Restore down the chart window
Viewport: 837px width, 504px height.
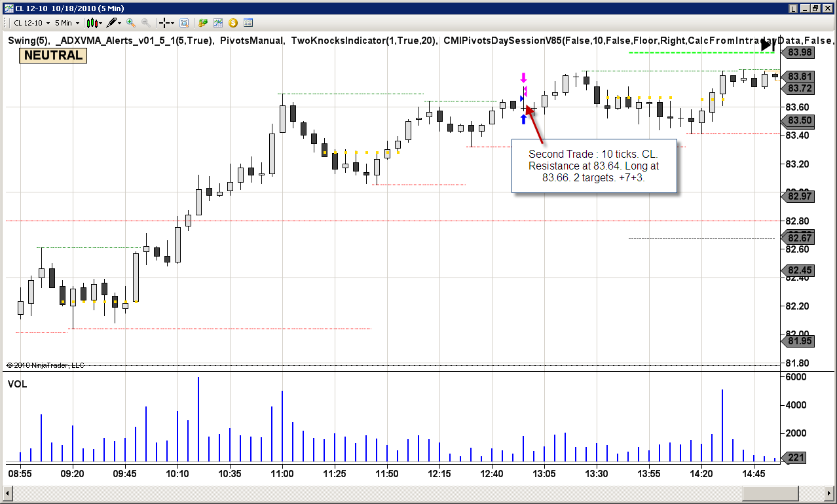(815, 9)
